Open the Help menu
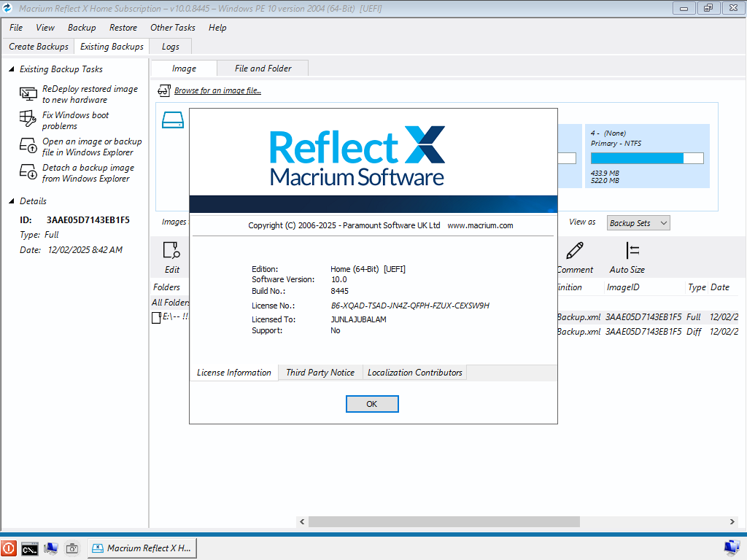 (217, 28)
